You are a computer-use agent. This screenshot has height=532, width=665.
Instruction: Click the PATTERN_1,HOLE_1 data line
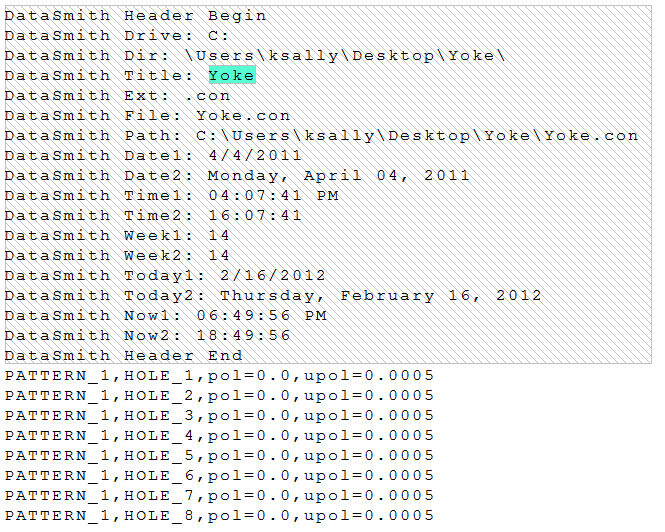(x=219, y=375)
